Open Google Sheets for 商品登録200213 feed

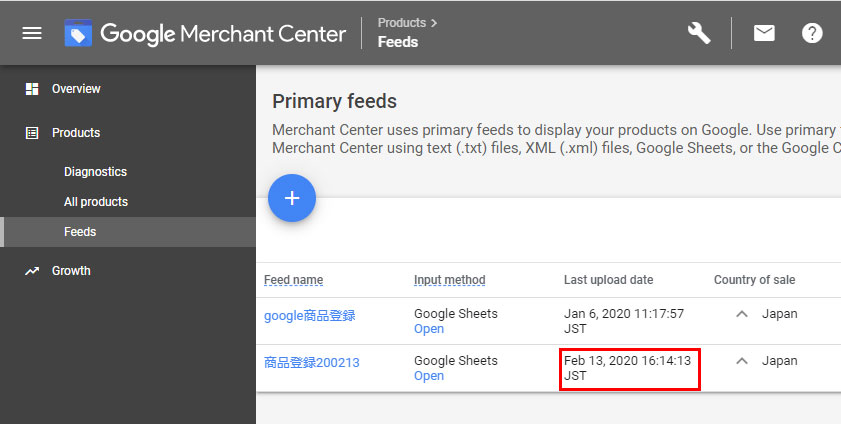(x=429, y=376)
